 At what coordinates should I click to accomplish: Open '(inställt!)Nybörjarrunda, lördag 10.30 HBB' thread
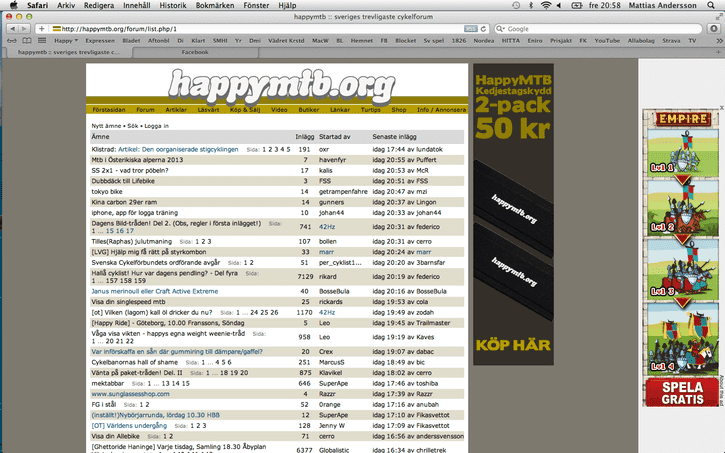click(155, 415)
